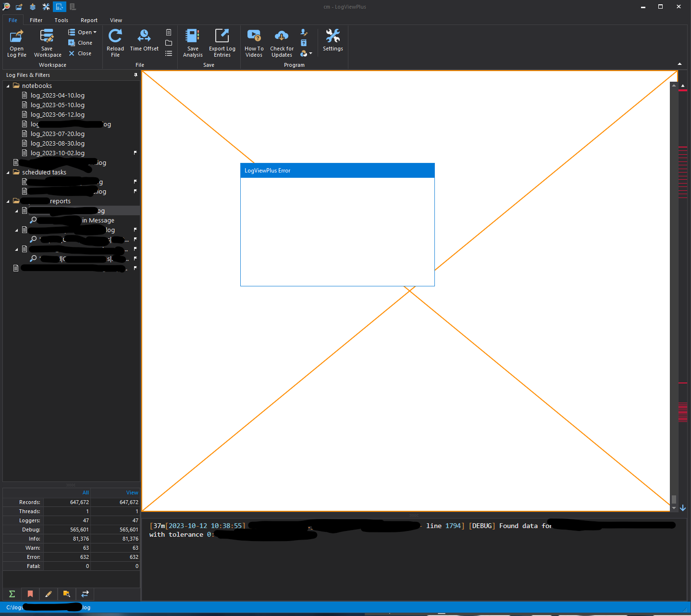Click the small folder icon in File group
The width and height of the screenshot is (691, 616).
tap(169, 43)
